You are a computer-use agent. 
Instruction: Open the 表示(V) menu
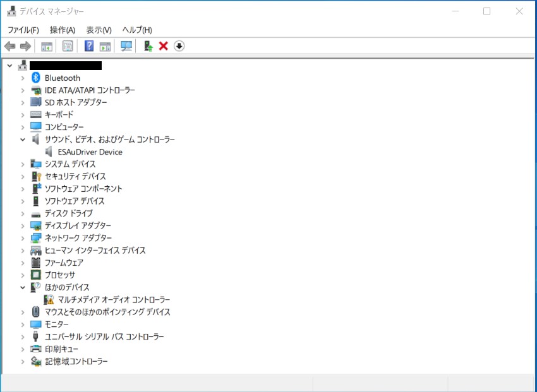coord(99,30)
